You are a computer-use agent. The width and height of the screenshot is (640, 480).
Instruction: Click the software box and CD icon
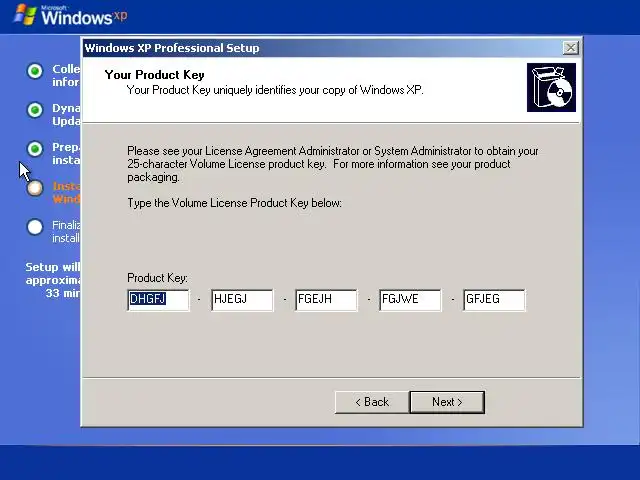551,87
